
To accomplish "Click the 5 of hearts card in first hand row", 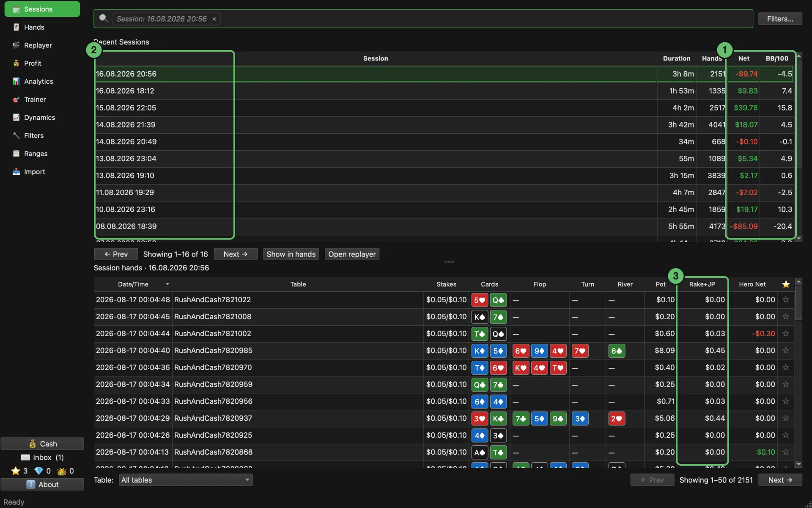I will coord(480,300).
